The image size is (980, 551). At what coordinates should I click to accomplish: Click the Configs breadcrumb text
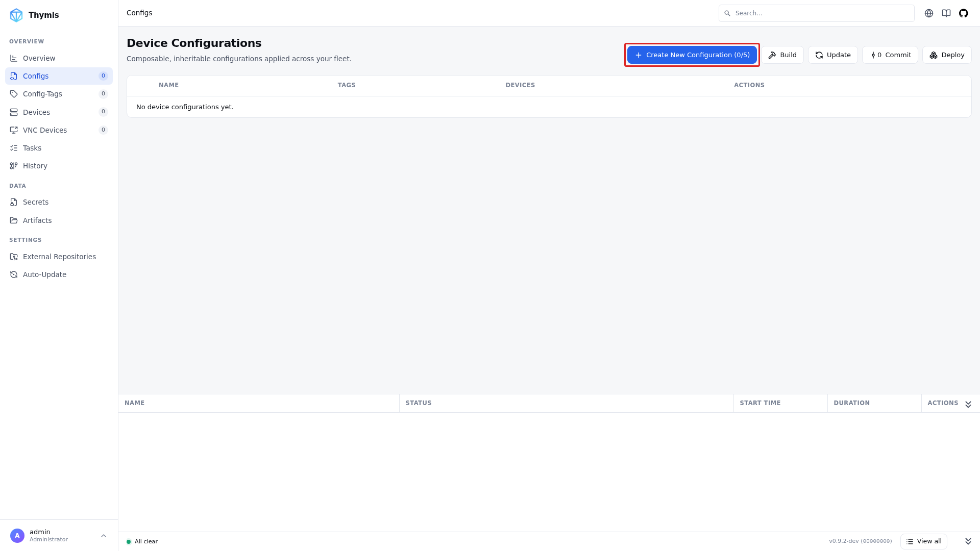pyautogui.click(x=139, y=13)
